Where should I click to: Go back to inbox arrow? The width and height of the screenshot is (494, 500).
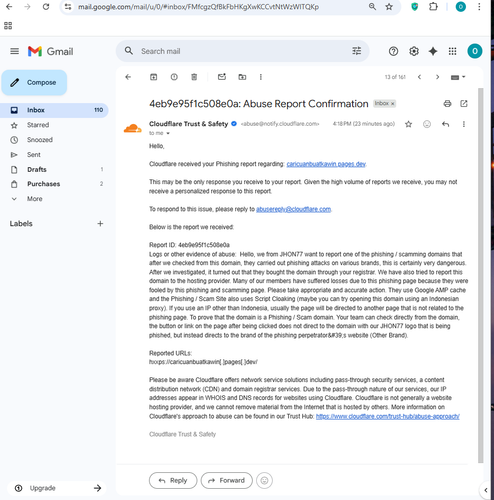tap(128, 77)
